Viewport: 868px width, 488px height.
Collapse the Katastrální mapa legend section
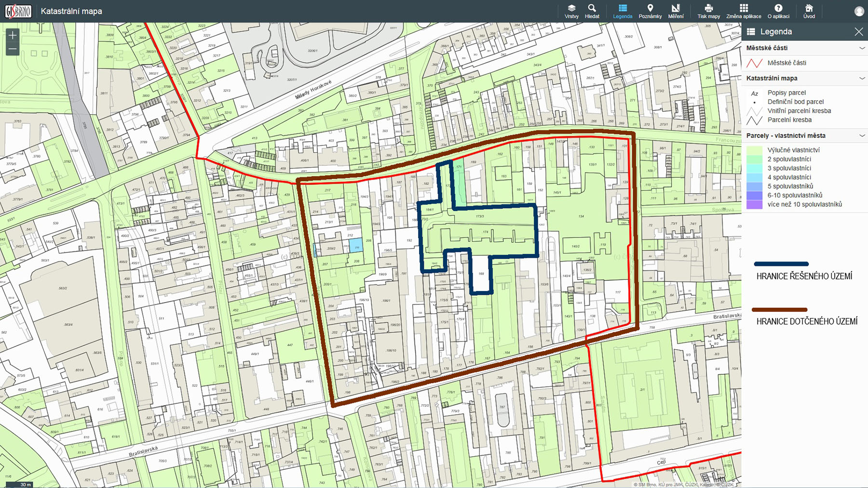(x=862, y=78)
